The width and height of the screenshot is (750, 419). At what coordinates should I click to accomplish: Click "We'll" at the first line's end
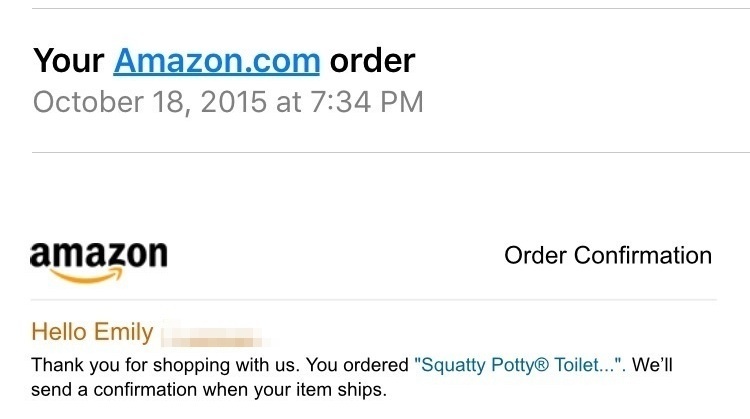652,365
